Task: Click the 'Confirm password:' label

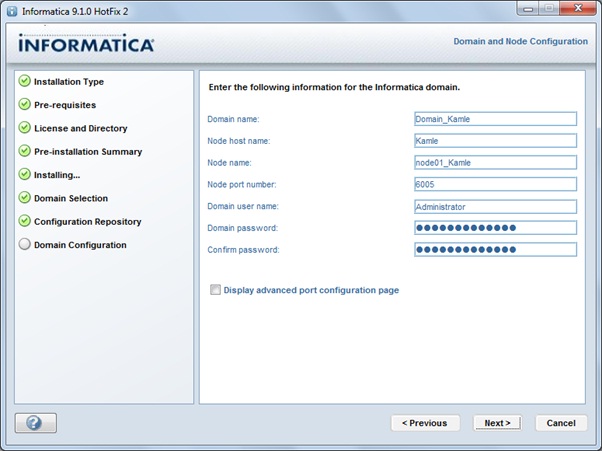Action: click(243, 250)
